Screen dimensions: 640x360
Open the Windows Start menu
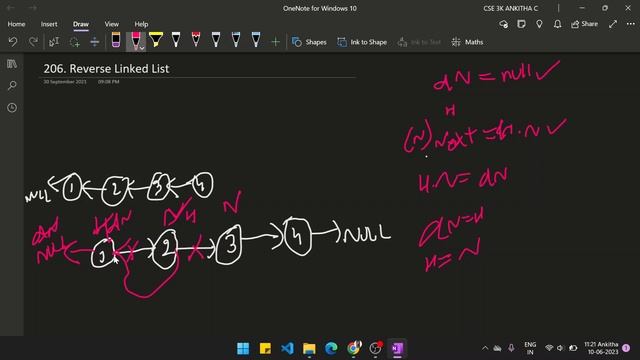click(x=243, y=348)
